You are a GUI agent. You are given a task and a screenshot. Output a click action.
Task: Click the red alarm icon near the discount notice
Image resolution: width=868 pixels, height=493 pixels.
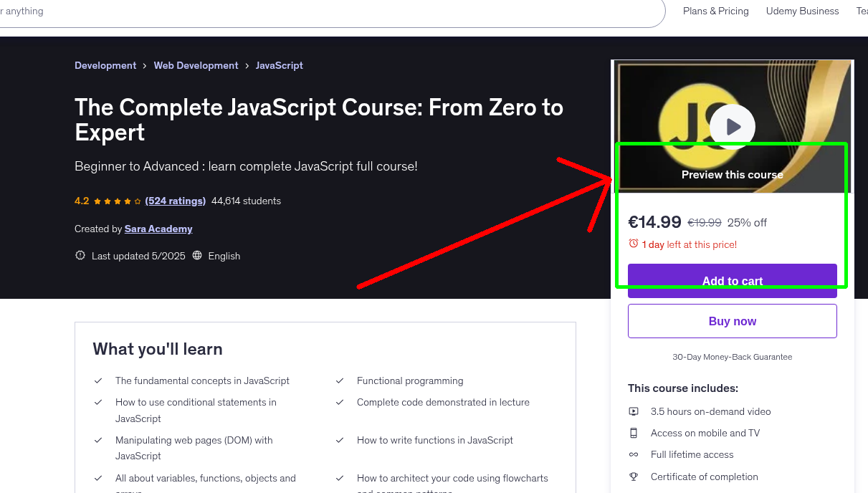point(633,244)
